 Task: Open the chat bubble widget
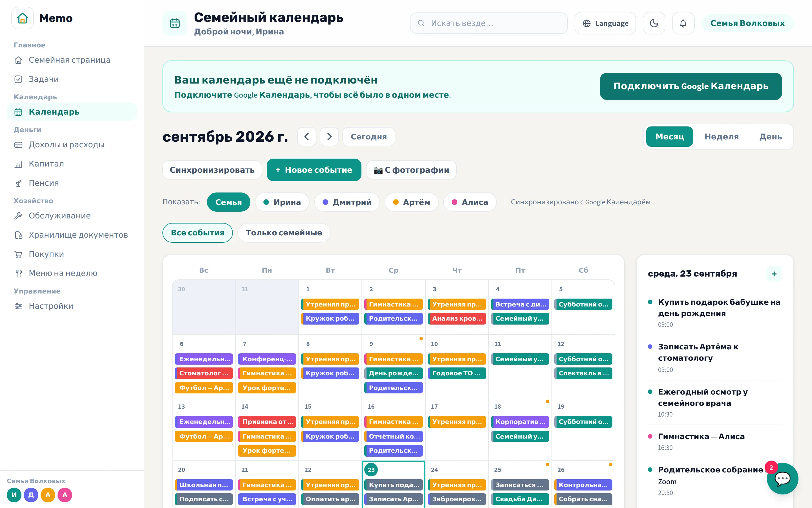click(x=782, y=478)
